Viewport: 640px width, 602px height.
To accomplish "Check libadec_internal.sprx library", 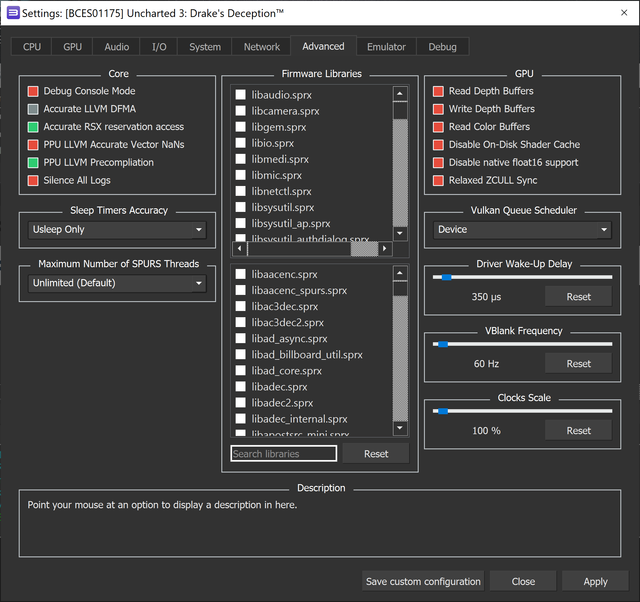I will [240, 419].
